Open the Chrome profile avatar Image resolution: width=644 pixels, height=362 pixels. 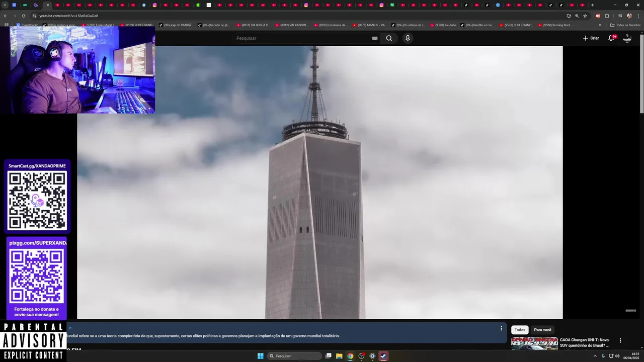tap(629, 16)
